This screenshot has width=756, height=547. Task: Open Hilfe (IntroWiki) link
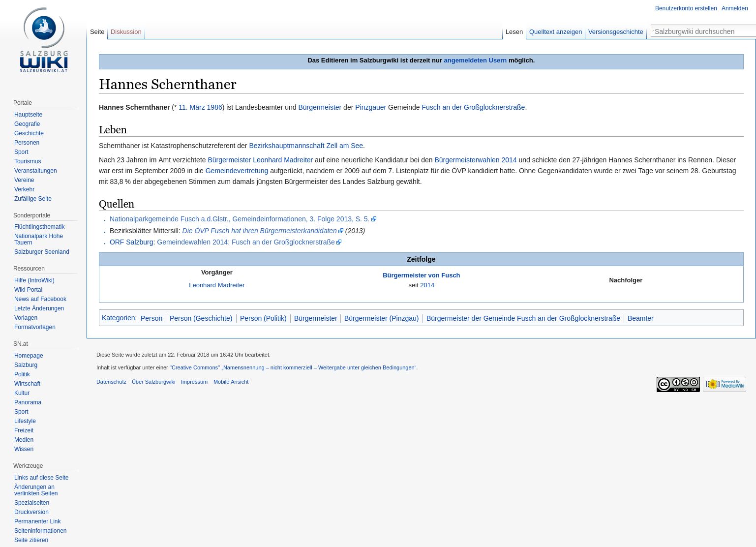[34, 280]
